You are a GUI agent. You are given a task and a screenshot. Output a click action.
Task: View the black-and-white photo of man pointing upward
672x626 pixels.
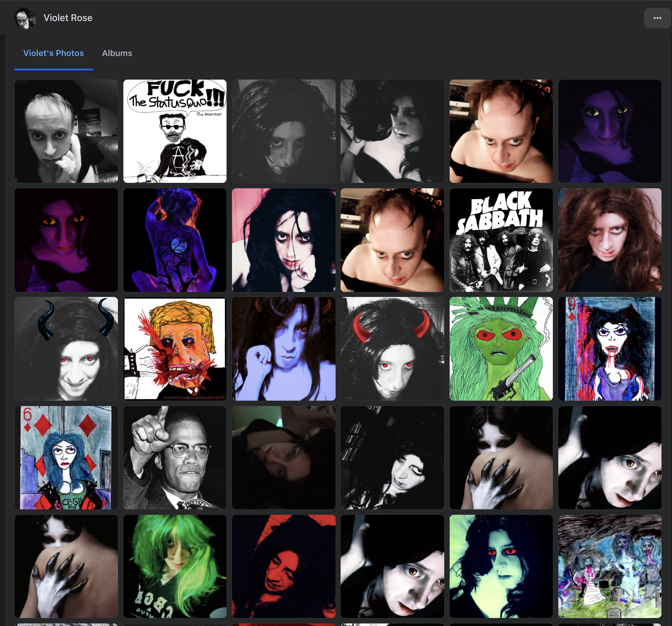(175, 457)
